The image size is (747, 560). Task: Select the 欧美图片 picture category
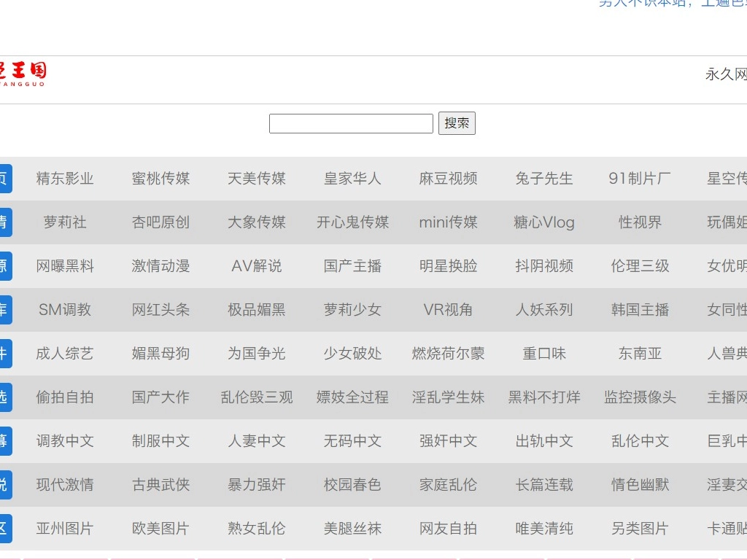coord(160,529)
